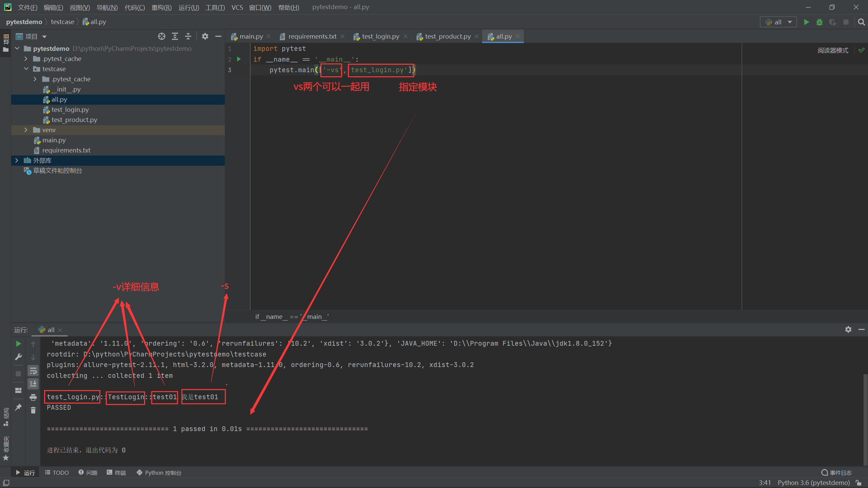The width and height of the screenshot is (868, 488).
Task: Click the Debug bug icon
Action: [820, 22]
